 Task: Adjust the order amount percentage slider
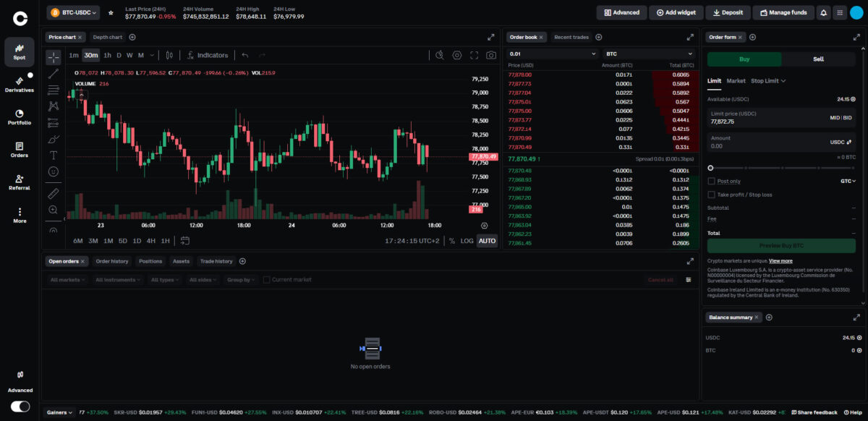coord(781,168)
